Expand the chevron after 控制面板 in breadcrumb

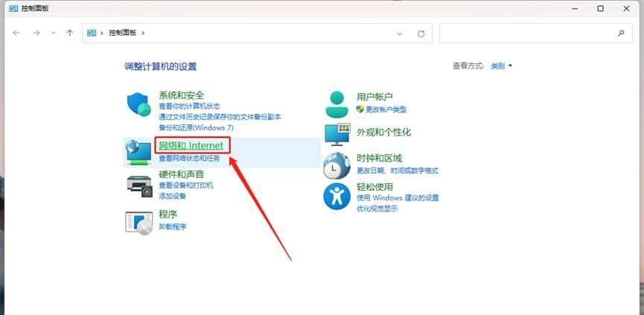point(143,33)
